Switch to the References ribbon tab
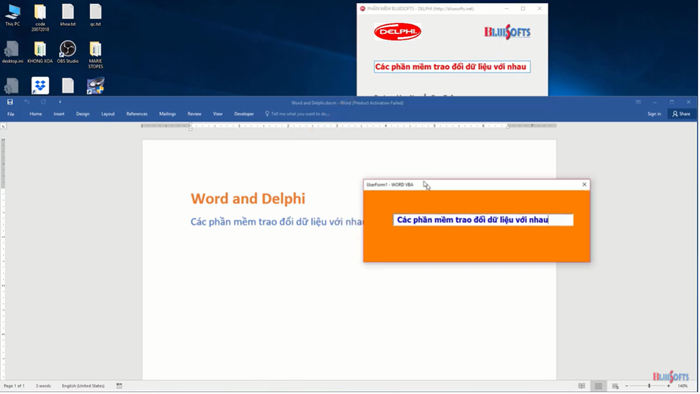The image size is (700, 394). coord(137,114)
